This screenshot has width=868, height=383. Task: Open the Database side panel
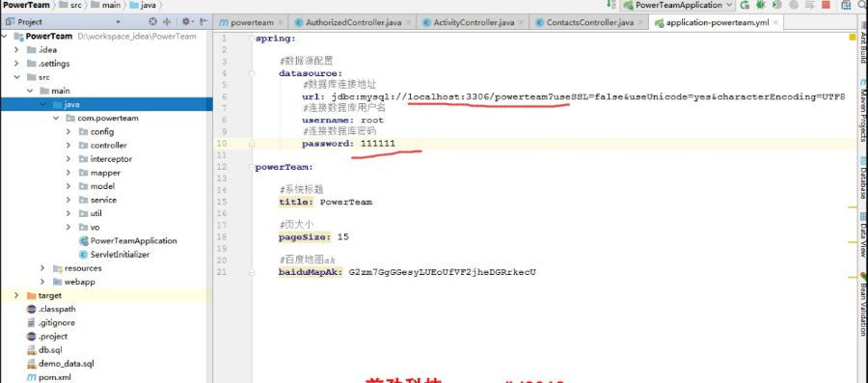[863, 178]
